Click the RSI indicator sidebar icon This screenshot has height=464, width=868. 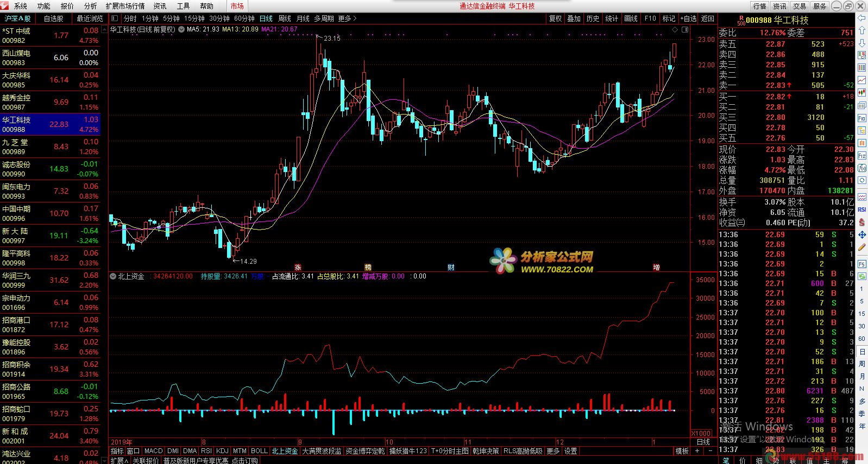[x=861, y=209]
